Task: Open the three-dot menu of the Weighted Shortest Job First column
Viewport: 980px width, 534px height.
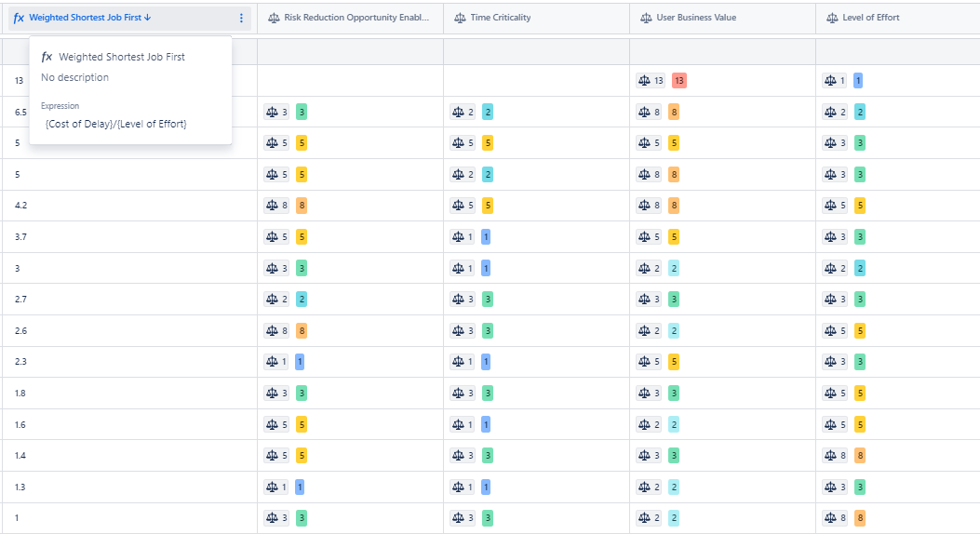Action: 241,18
